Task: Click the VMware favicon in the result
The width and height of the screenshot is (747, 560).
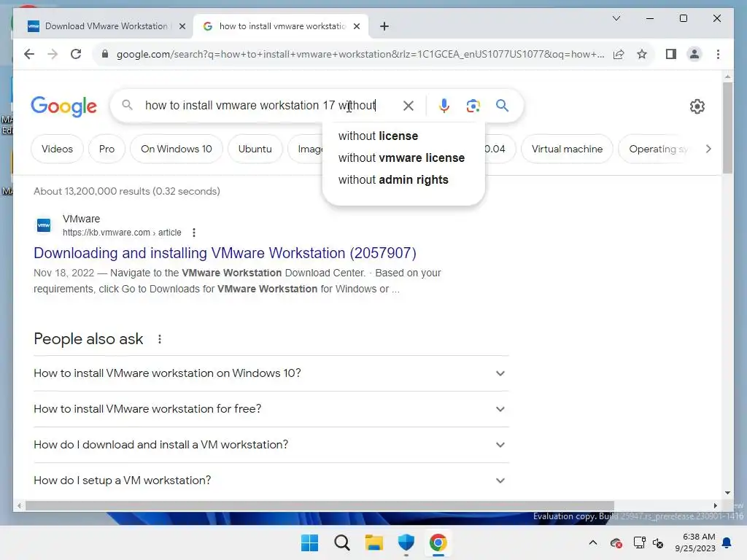Action: (x=44, y=225)
